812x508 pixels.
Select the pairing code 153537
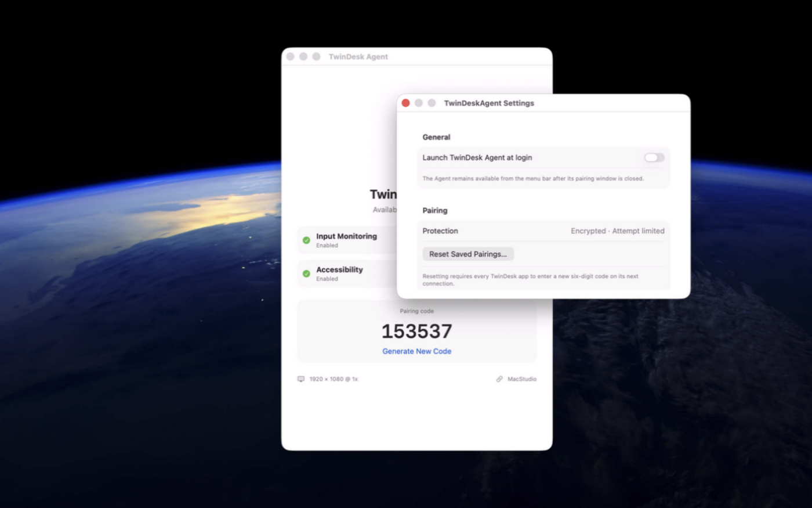416,331
